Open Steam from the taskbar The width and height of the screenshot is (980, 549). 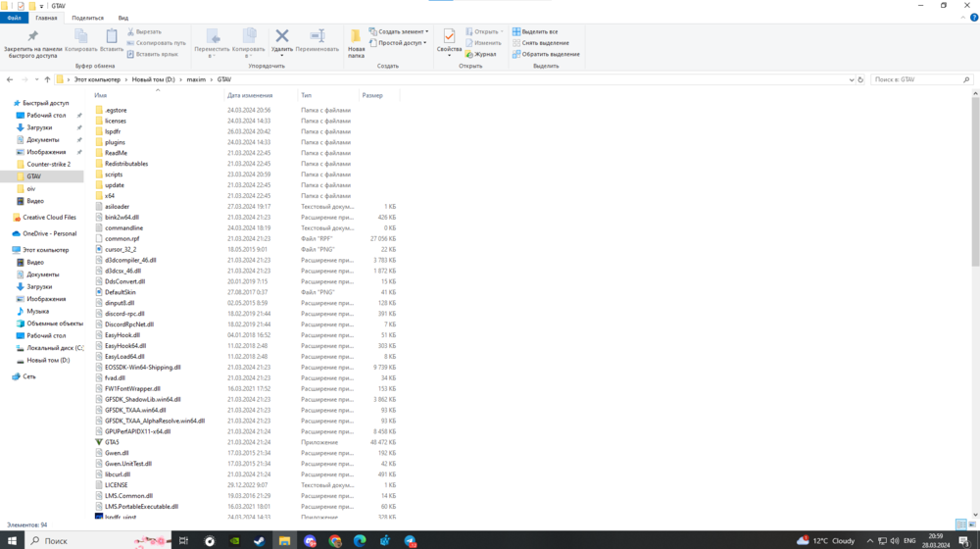click(x=260, y=541)
